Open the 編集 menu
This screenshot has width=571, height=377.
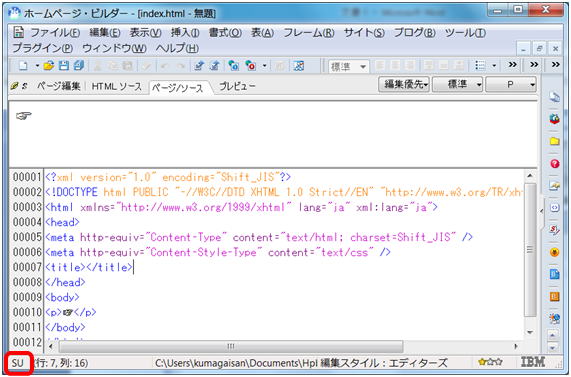pyautogui.click(x=105, y=33)
